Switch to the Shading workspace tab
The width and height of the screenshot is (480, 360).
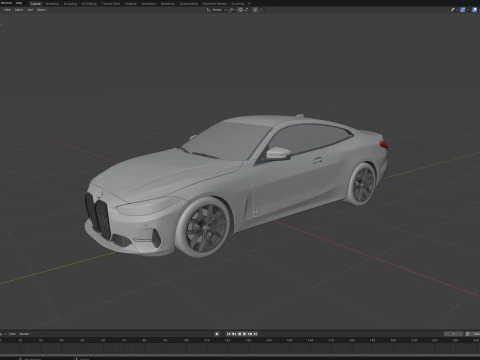(x=131, y=4)
